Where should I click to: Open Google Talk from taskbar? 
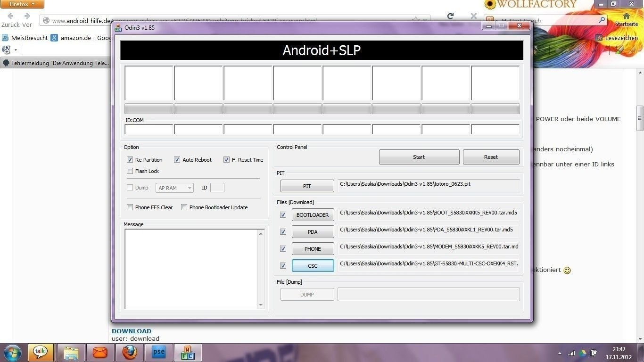click(41, 352)
